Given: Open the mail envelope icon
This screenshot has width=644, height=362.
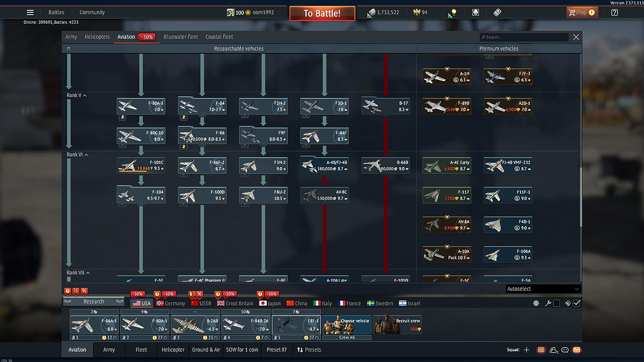Looking at the screenshot, I should coord(576,350).
